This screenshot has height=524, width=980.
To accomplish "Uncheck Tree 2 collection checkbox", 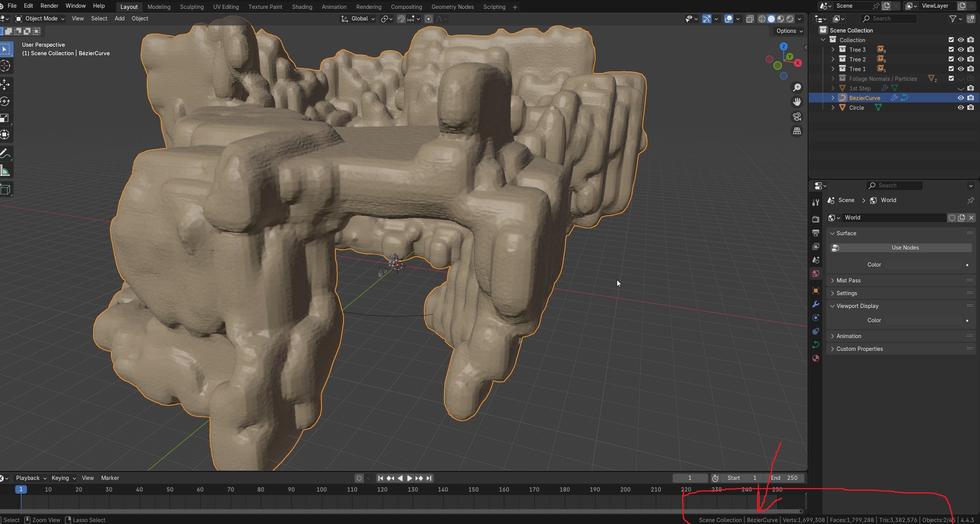I will coord(951,59).
